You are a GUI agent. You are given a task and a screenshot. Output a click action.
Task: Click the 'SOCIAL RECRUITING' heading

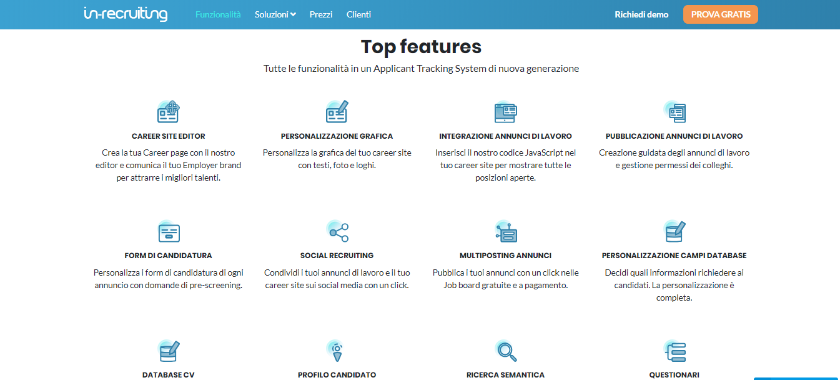(337, 255)
